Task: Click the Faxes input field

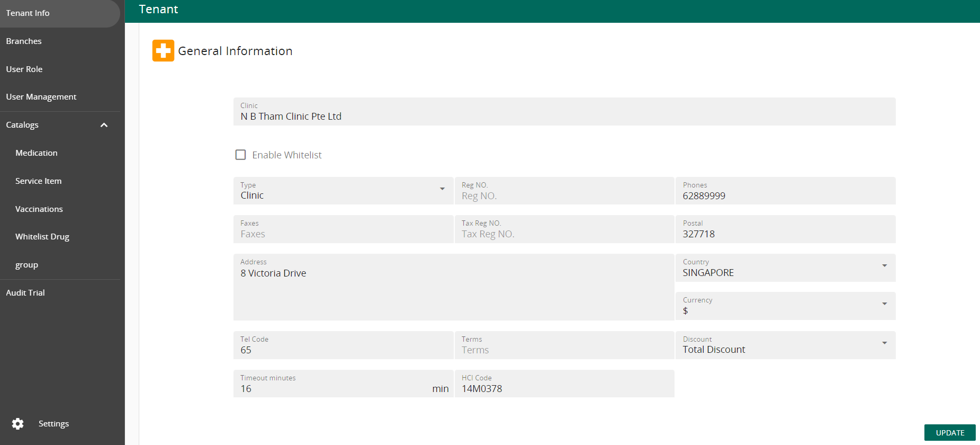Action: pyautogui.click(x=343, y=229)
